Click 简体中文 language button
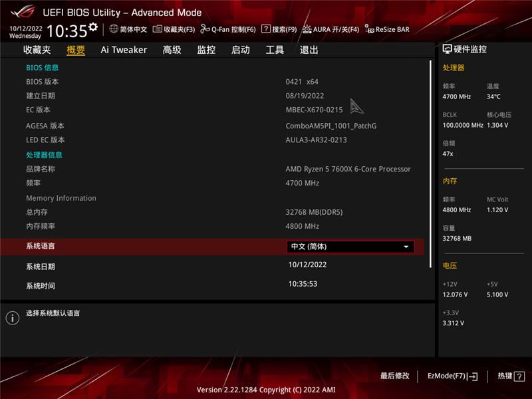 tap(134, 29)
